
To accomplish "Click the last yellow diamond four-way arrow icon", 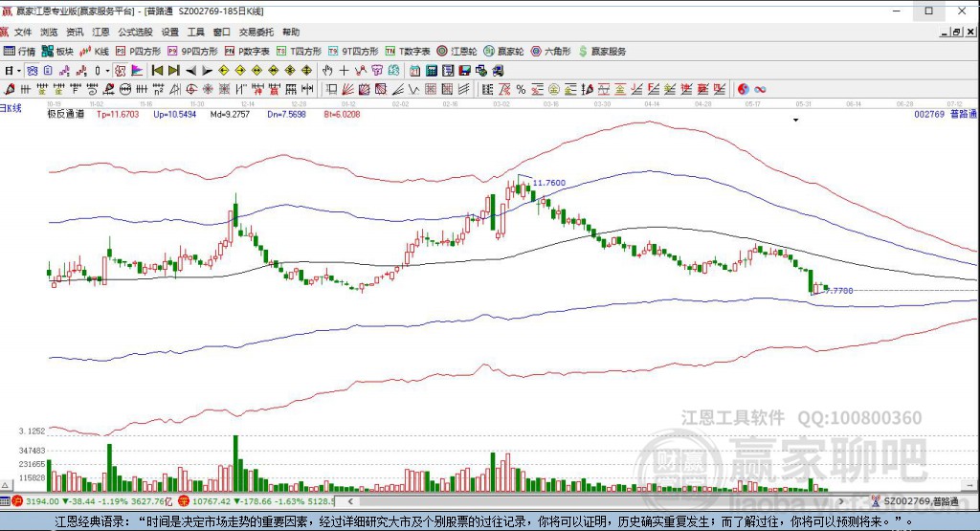I will pos(306,71).
